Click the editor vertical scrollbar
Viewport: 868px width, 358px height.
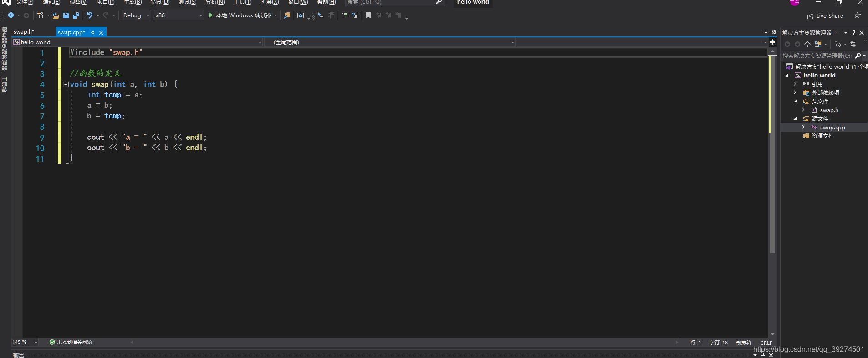pos(772,155)
